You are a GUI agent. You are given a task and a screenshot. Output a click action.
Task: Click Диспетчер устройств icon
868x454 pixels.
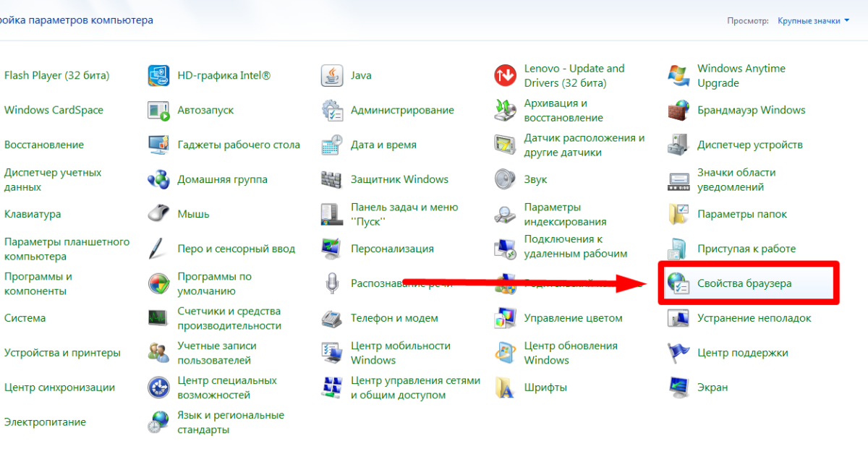678,145
